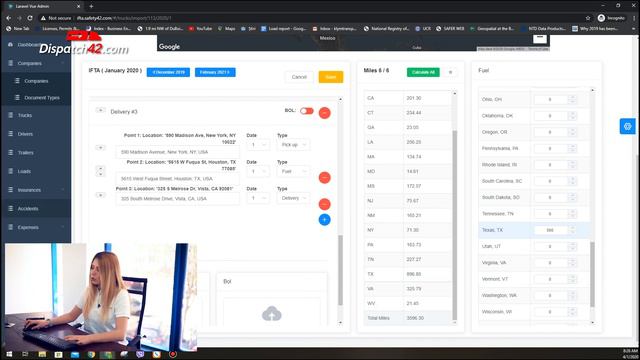Remove Point 3 Vista row with minus button
The width and height of the screenshot is (640, 360).
pos(324,204)
